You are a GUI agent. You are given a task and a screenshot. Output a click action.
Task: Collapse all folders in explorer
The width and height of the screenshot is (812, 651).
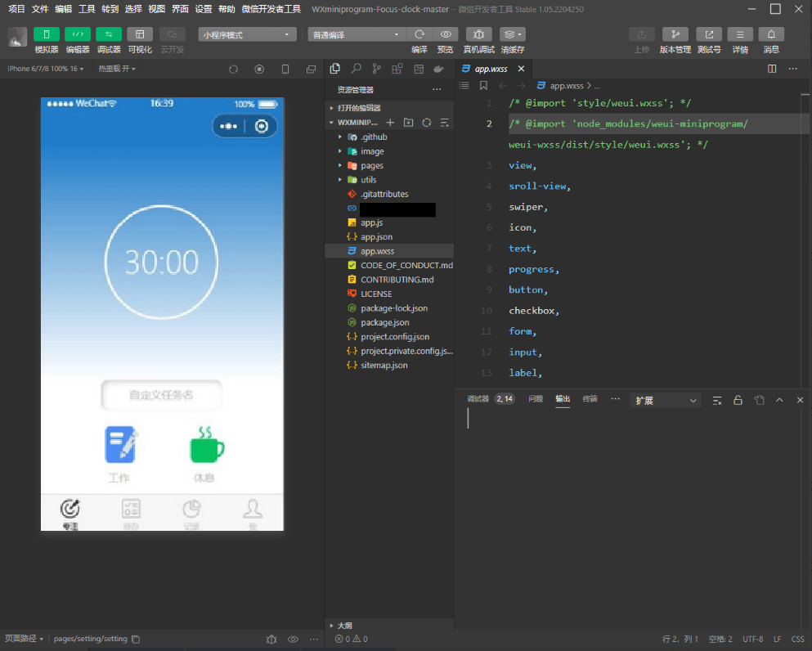point(445,122)
